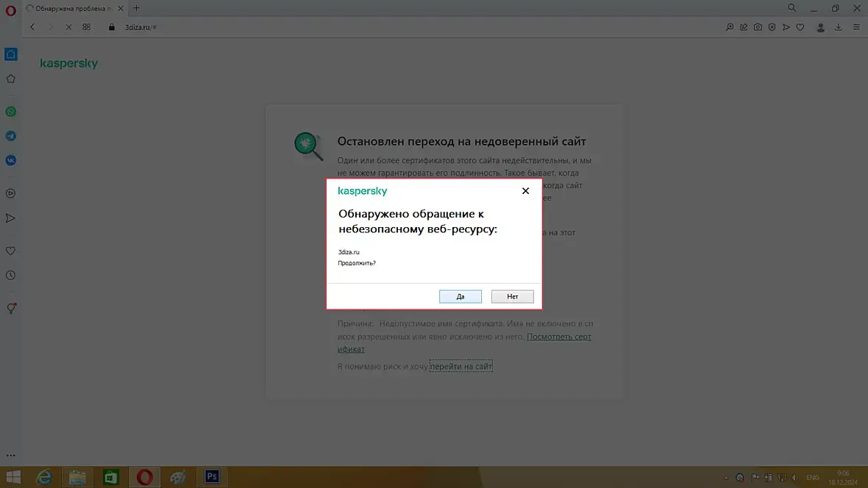Switch to Opera in the taskbar
The image size is (868, 488).
pyautogui.click(x=144, y=477)
